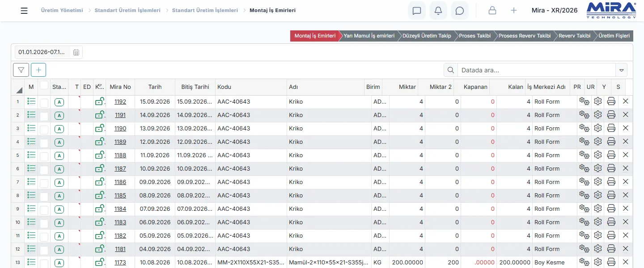
Task: Click the status A badge for order 1182
Action: coord(59,236)
